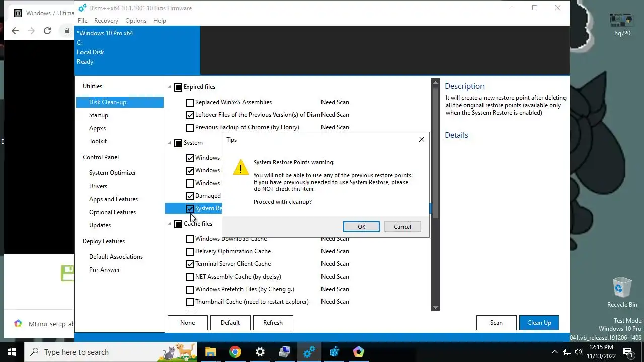Open the File menu in Dism++
The image size is (644, 362).
tap(83, 21)
